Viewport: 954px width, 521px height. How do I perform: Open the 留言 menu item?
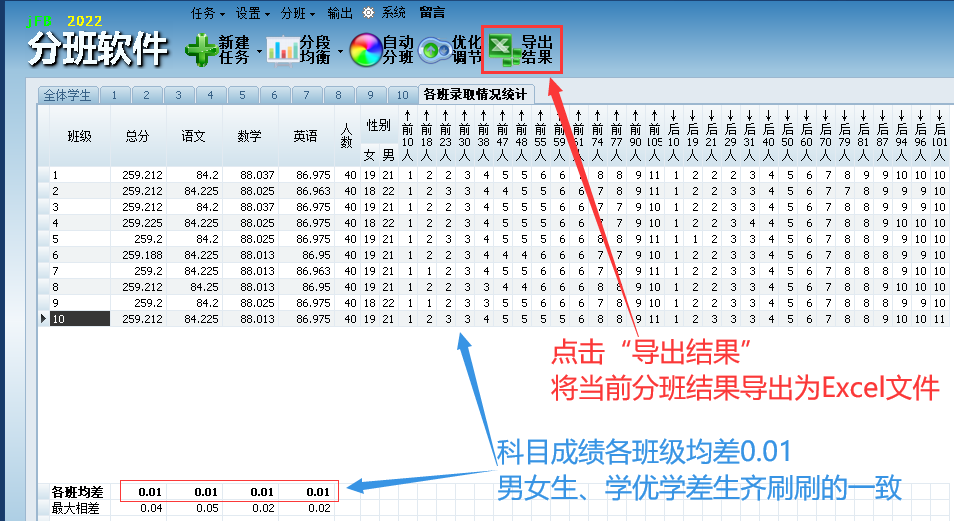tap(432, 12)
